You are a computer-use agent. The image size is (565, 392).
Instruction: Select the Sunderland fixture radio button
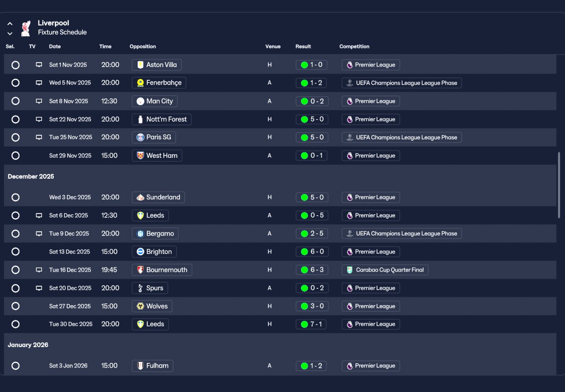point(15,197)
